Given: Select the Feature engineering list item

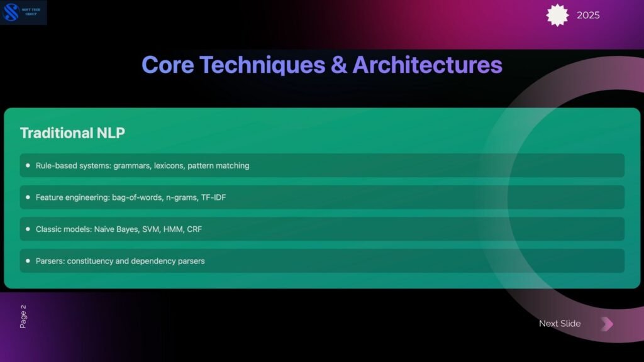Looking at the screenshot, I should pyautogui.click(x=131, y=197).
